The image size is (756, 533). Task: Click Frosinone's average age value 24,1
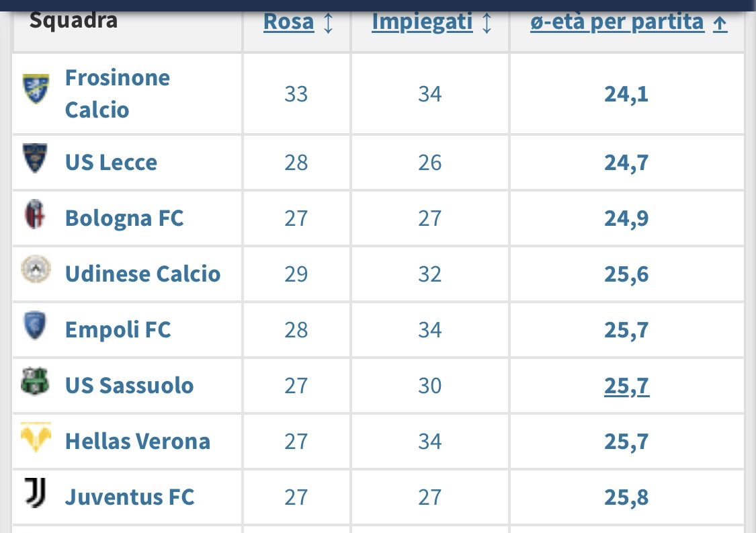(626, 94)
